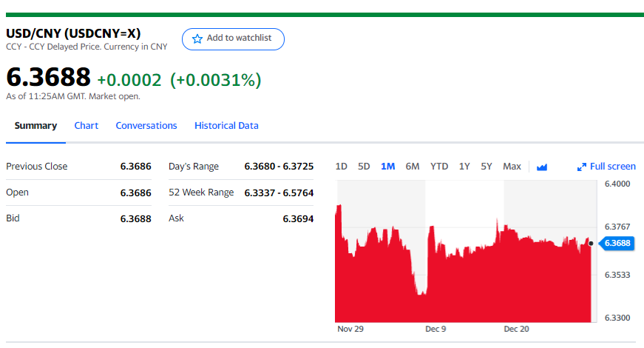The height and width of the screenshot is (348, 644).
Task: Click the USD/CNY (USDCNY=X) title
Action: click(73, 33)
